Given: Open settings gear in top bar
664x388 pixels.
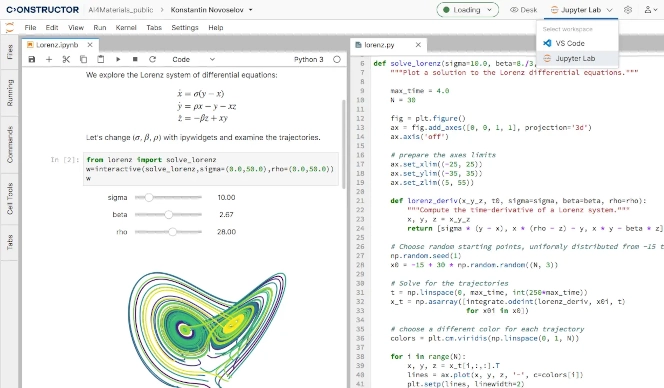Looking at the screenshot, I should 628,10.
